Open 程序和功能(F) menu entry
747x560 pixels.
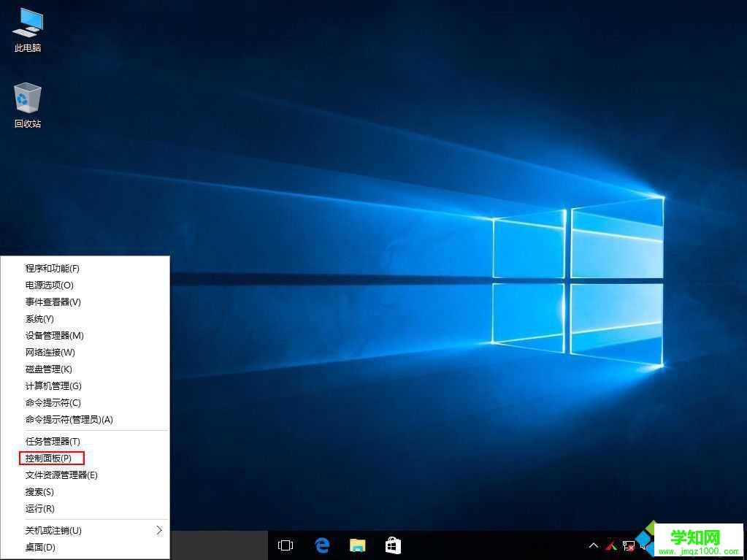click(52, 268)
